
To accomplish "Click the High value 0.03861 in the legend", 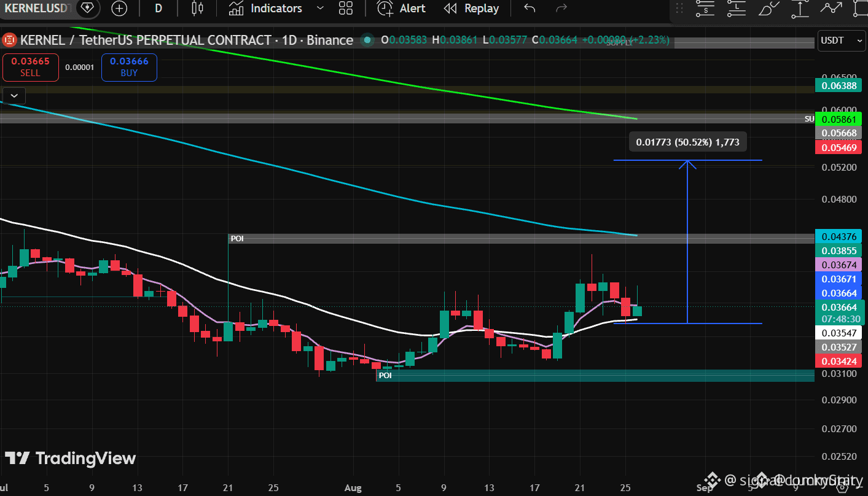I will click(460, 41).
